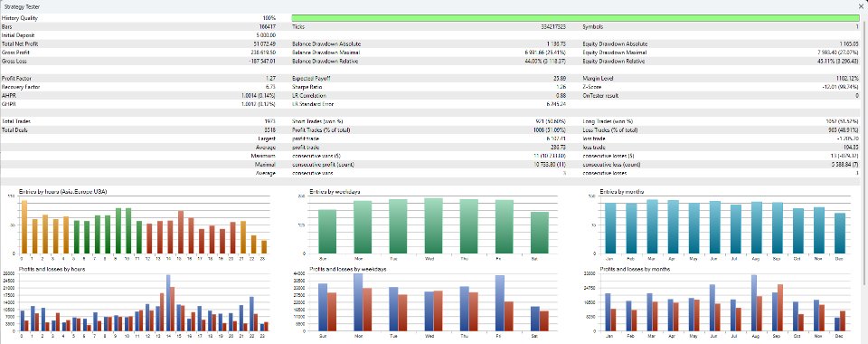The width and height of the screenshot is (868, 344).
Task: Select the Long Trades (won %) label
Action: pyautogui.click(x=608, y=121)
